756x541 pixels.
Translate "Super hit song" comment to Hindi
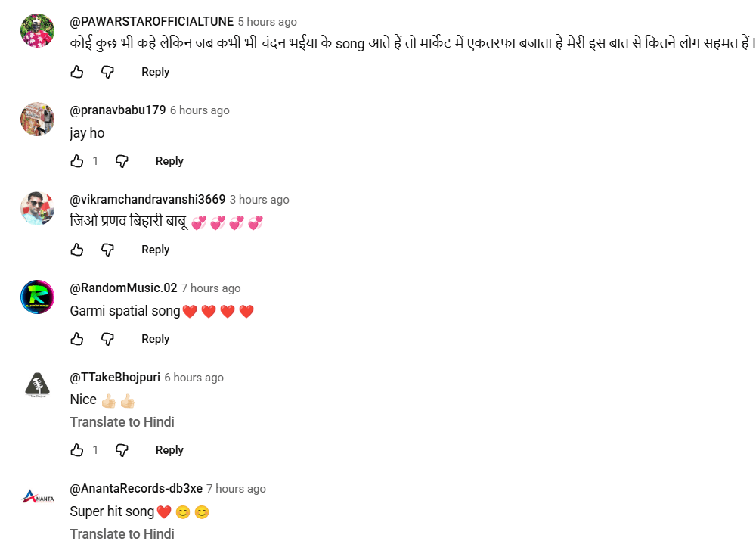click(x=122, y=533)
